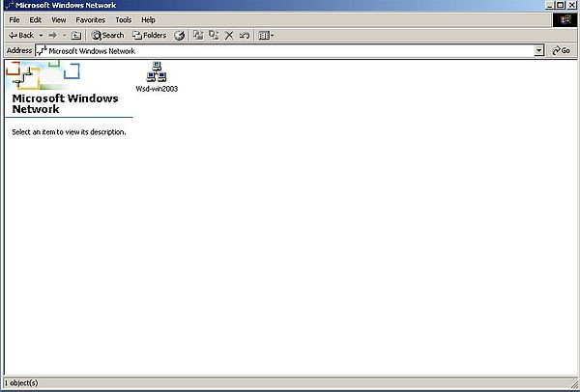The image size is (580, 392).
Task: Click the Wsd-win2003 label text
Action: click(x=157, y=89)
